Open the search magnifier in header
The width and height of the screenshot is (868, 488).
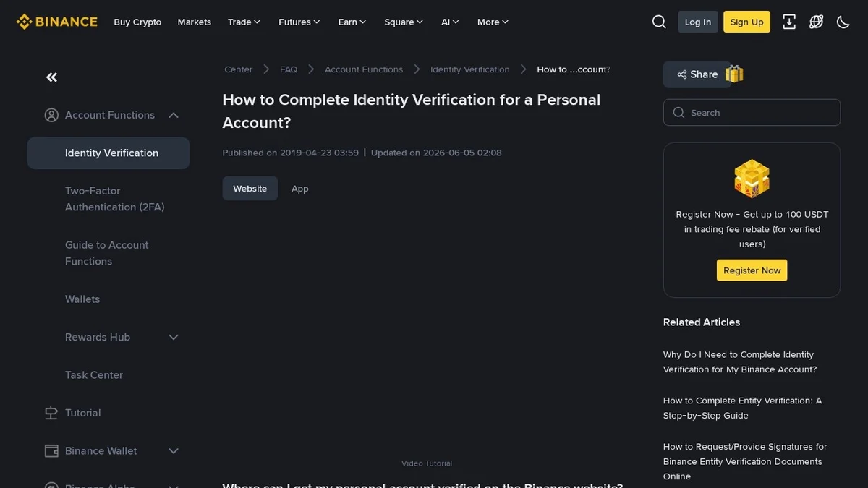click(659, 22)
